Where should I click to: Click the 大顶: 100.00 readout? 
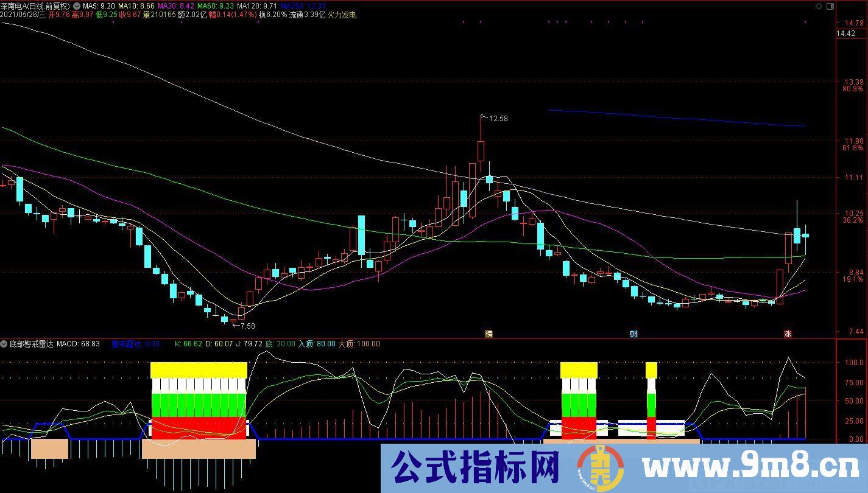(x=359, y=344)
